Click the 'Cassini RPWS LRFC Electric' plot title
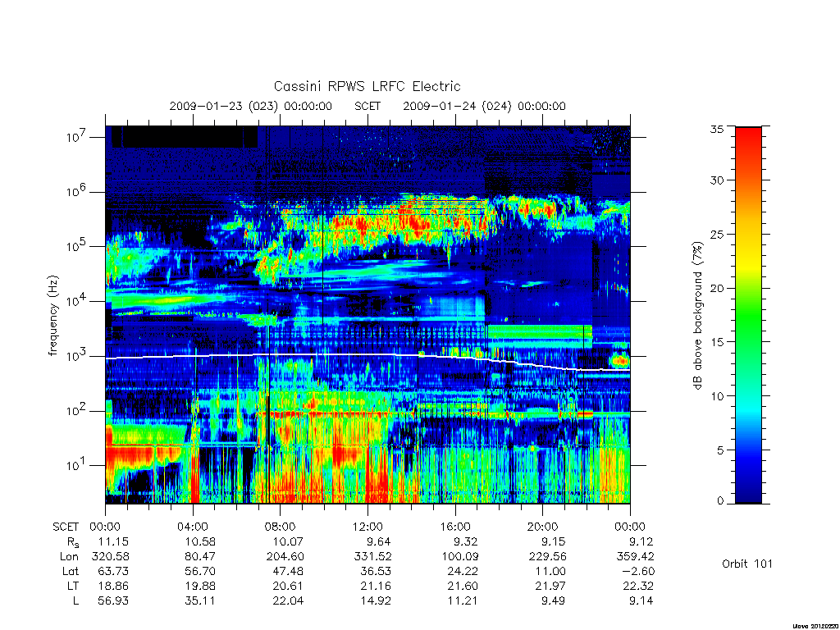The image size is (840, 630). tap(367, 86)
